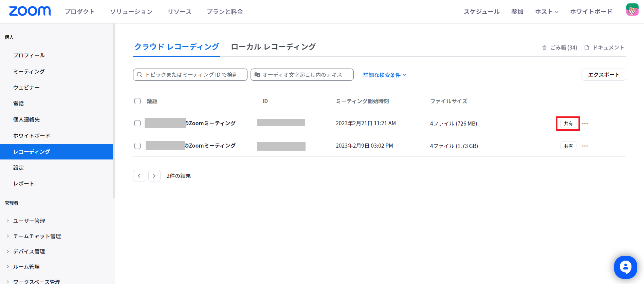
Task: Open more options for February 9 recording
Action: [x=585, y=146]
